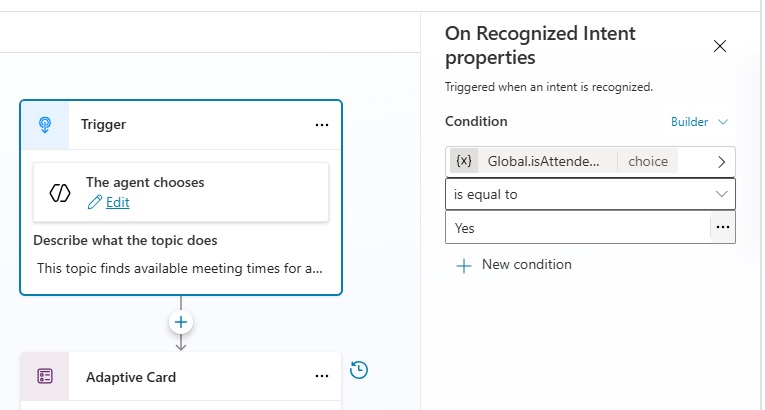Screen dimensions: 765x410
Task: Add a New condition
Action: pos(513,265)
